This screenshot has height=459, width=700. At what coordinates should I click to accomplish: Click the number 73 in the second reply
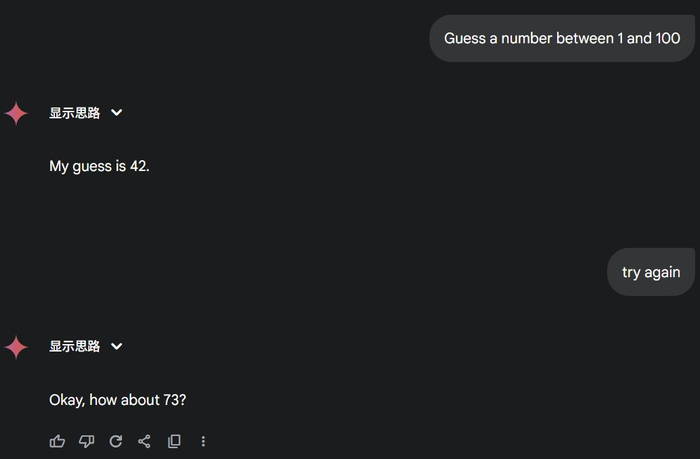pyautogui.click(x=174, y=400)
